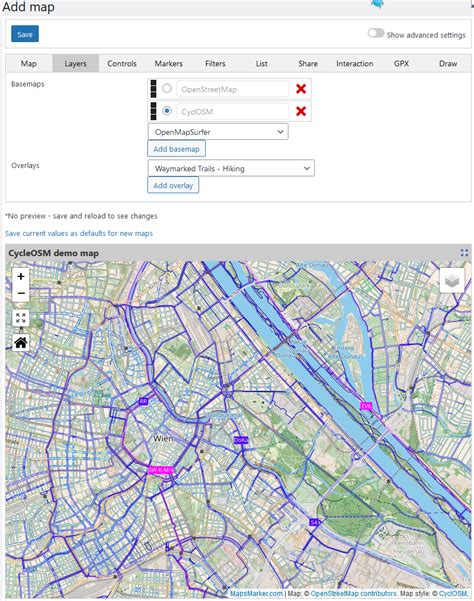Click the Save button

coord(25,34)
